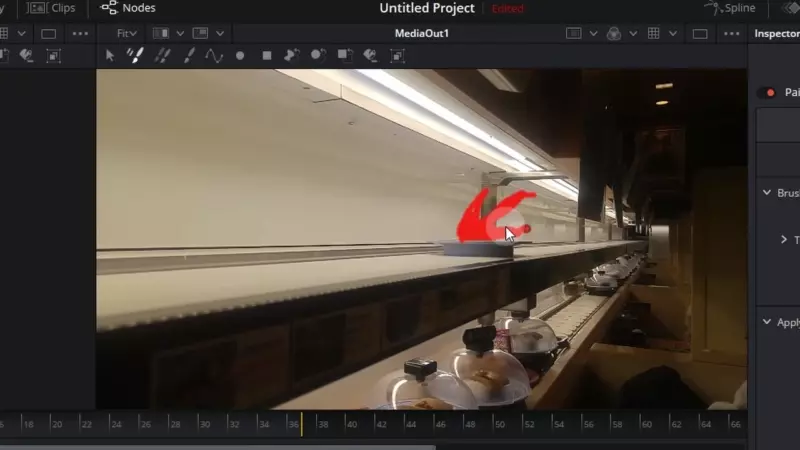Open the Clips panel
Screen dimensions: 800x450
[51, 8]
